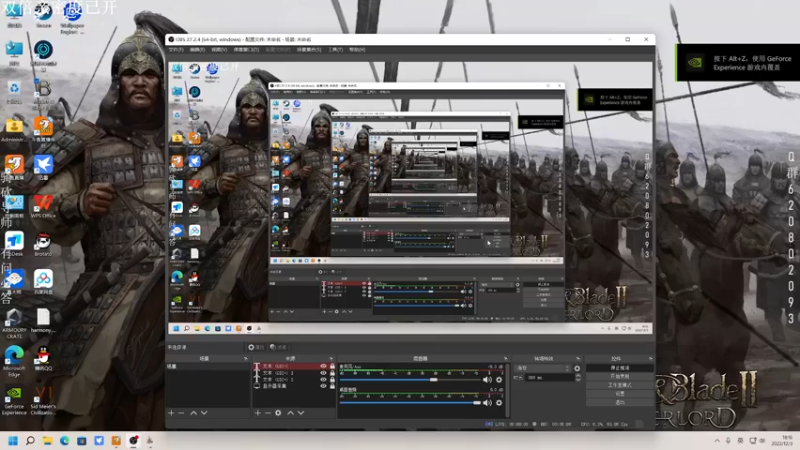Open desktop audio settings gear in mixer

(499, 403)
